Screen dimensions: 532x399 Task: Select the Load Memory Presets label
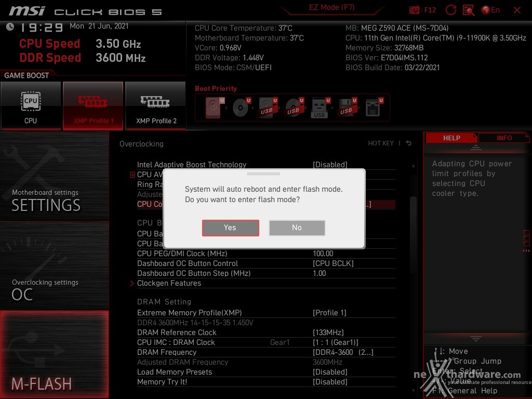pyautogui.click(x=175, y=372)
